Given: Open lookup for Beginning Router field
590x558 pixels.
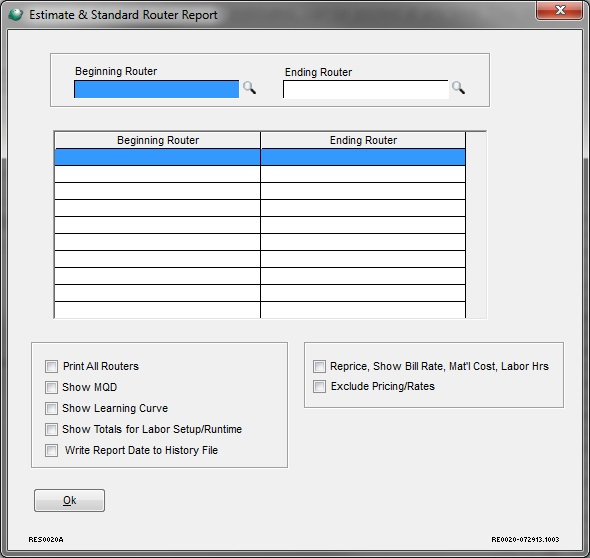Looking at the screenshot, I should (249, 88).
